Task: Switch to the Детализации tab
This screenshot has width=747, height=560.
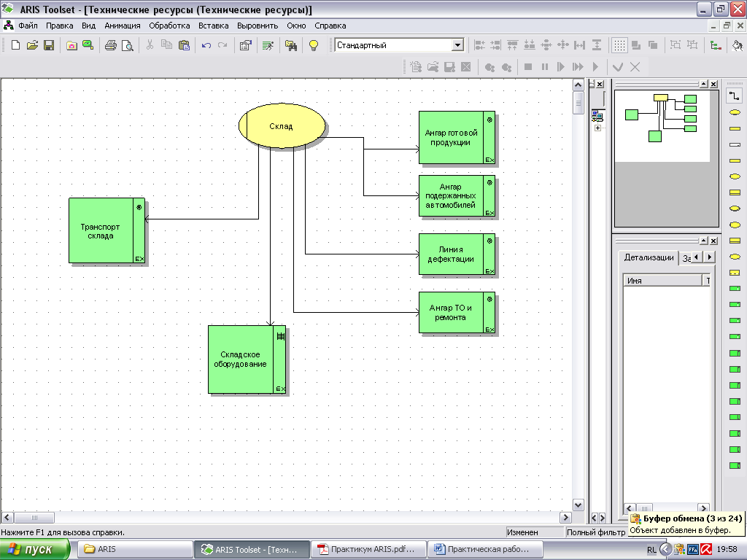Action: pyautogui.click(x=649, y=257)
